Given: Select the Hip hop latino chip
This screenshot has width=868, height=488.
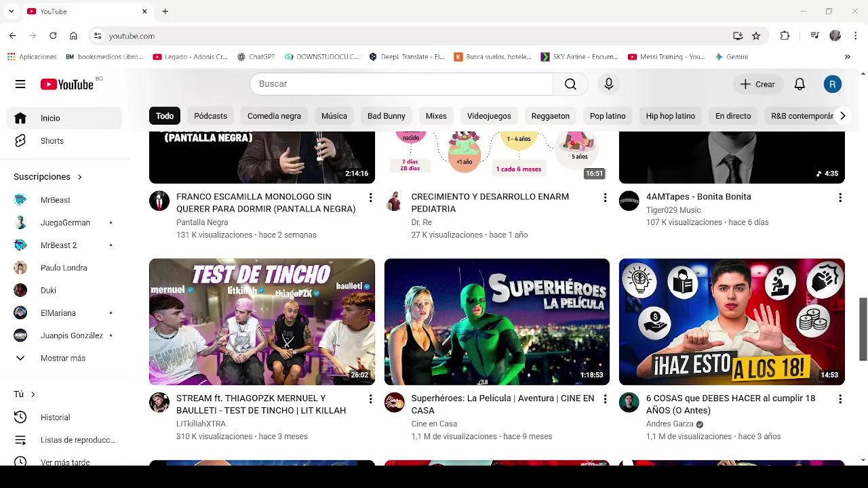Looking at the screenshot, I should [x=671, y=116].
